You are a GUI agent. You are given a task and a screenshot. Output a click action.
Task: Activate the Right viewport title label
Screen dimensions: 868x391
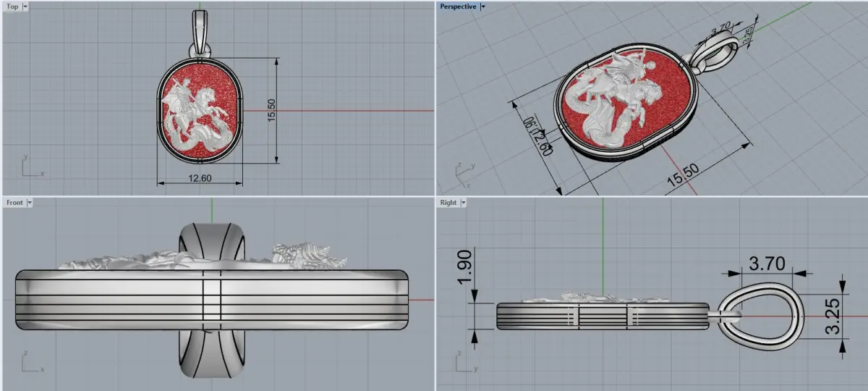(448, 203)
